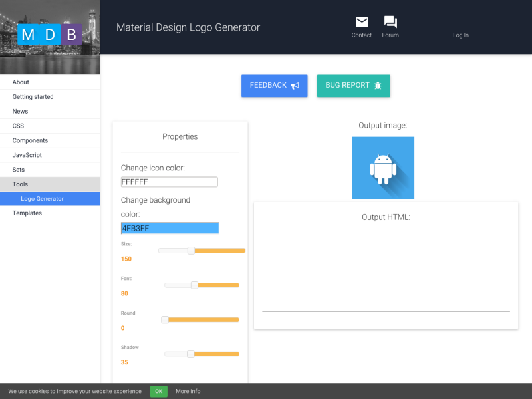
Task: Click the Contact envelope icon
Action: [x=361, y=22]
